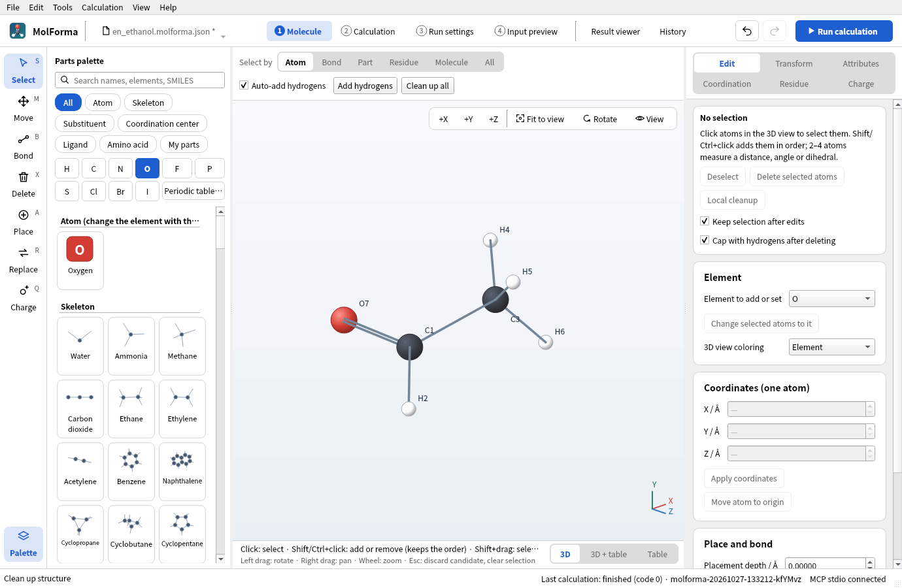Set selection mode to Bond
The width and height of the screenshot is (902, 588).
click(331, 62)
